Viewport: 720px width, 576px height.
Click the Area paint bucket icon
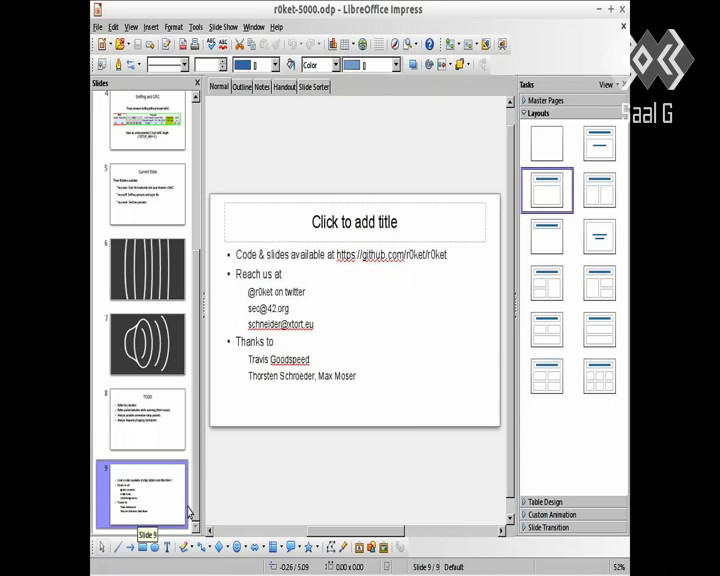(x=291, y=65)
